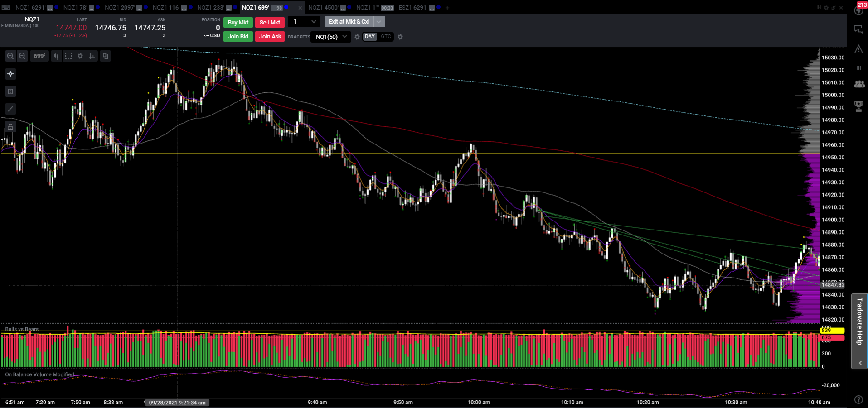The image size is (868, 408).
Task: Open chart settings gear in chart toolbar
Action: click(x=80, y=56)
